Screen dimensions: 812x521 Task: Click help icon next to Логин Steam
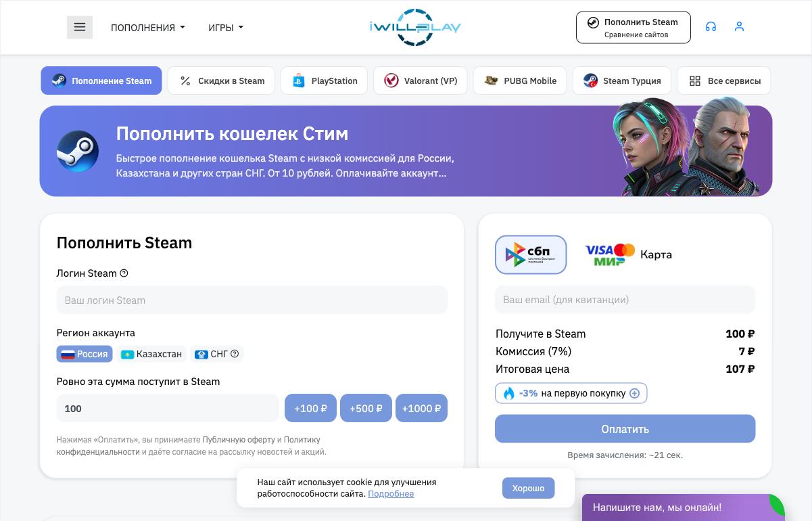click(x=124, y=273)
